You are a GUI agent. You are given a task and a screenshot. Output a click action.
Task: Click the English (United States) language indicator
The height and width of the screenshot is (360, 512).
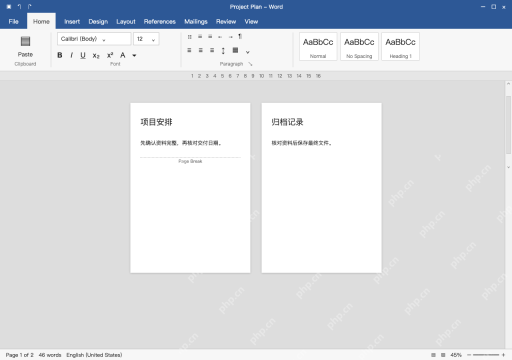(94, 355)
